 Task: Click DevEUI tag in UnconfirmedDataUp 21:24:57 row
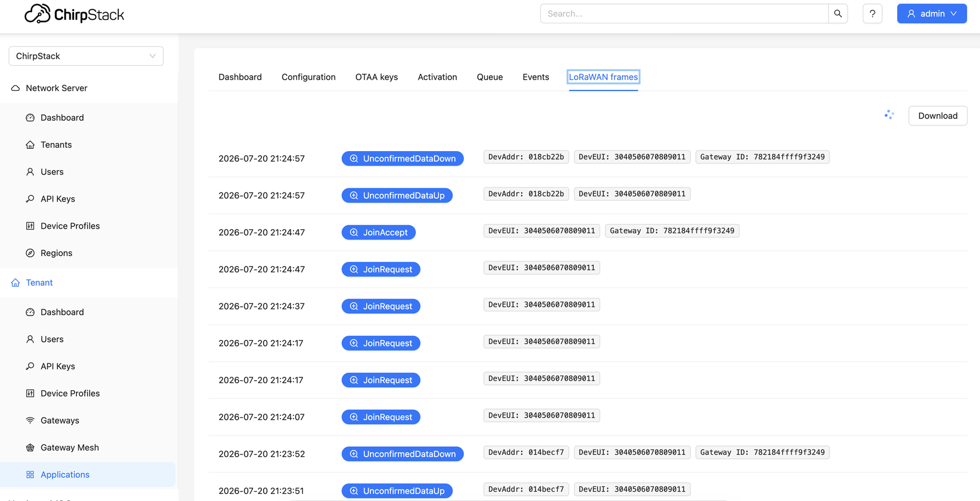[x=632, y=194]
